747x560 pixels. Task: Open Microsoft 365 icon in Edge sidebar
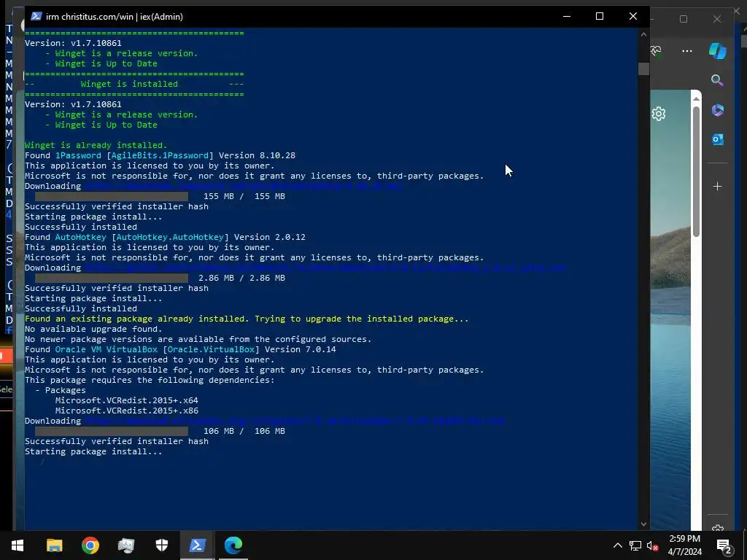718,110
